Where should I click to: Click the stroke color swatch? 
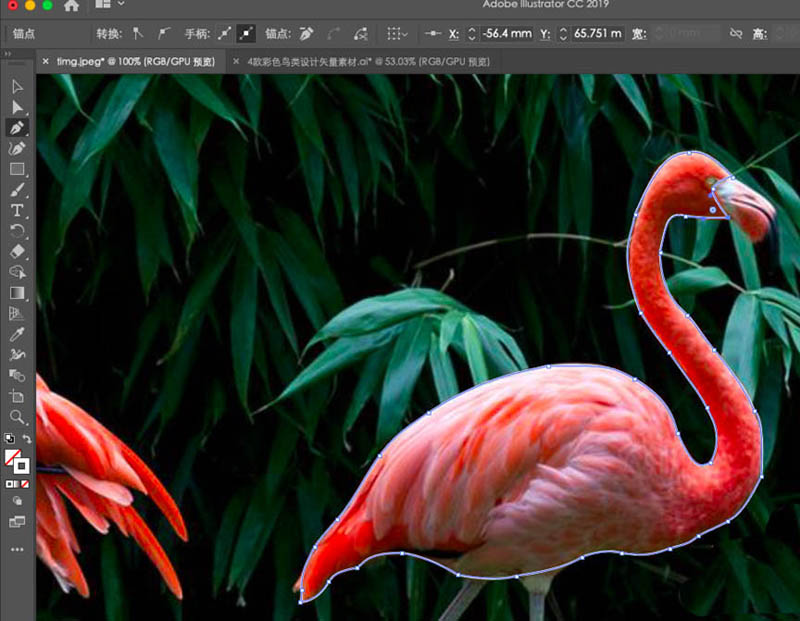coord(21,466)
